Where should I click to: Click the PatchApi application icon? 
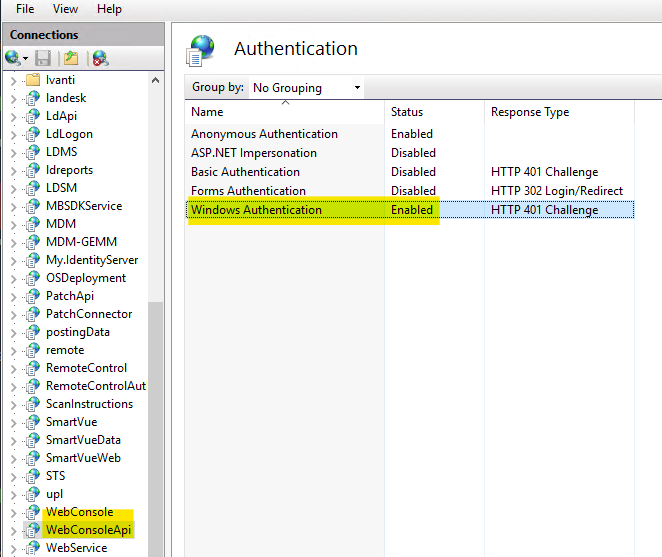click(x=33, y=296)
